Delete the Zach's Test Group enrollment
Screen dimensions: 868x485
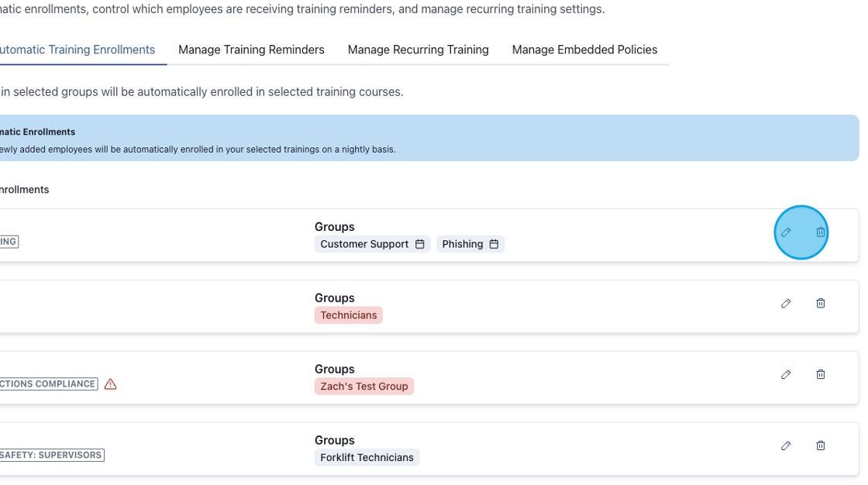[x=821, y=375]
